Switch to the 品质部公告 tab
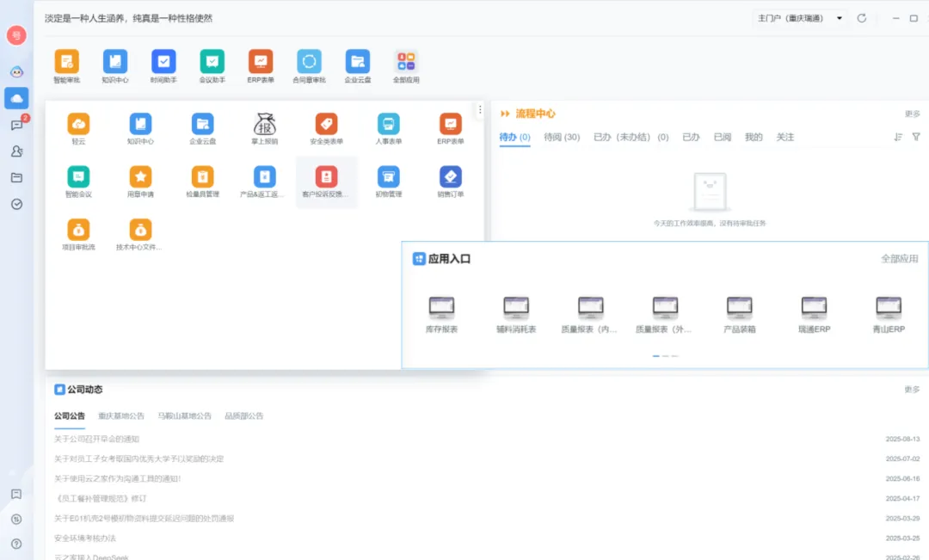929x560 pixels. pos(244,416)
